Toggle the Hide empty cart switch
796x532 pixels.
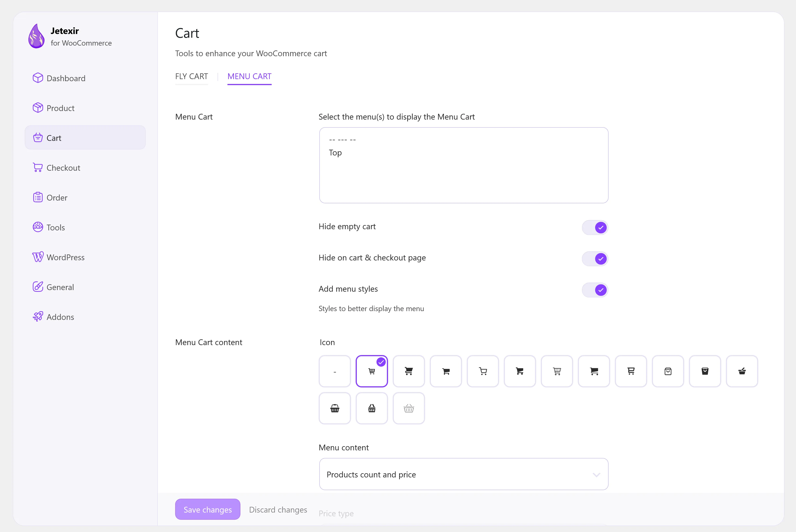tap(595, 227)
